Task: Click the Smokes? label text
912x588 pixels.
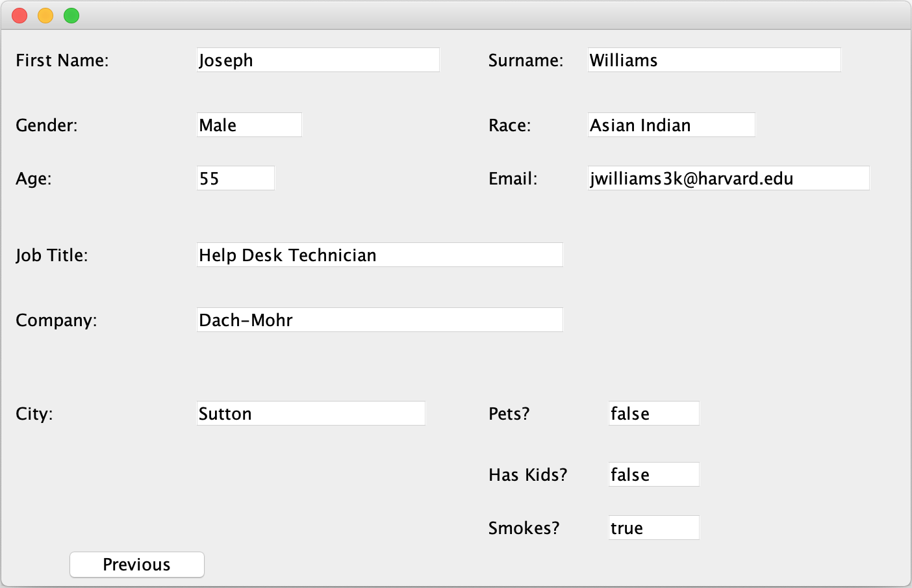Action: click(x=523, y=528)
